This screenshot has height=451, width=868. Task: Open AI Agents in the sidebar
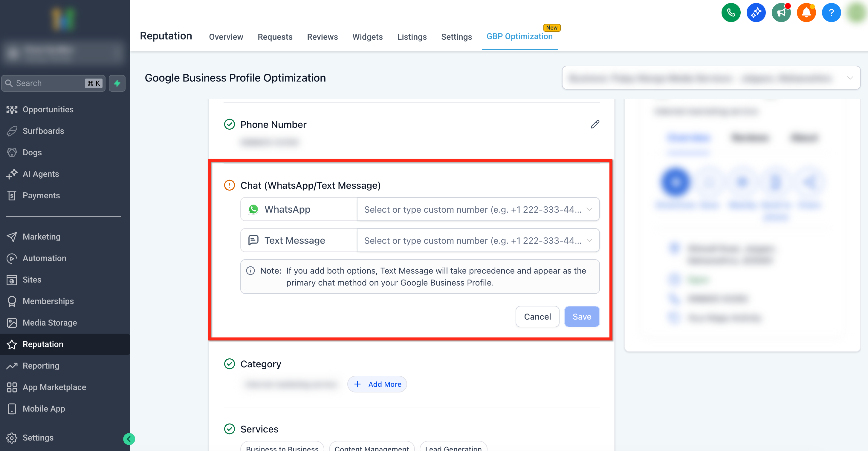click(40, 174)
